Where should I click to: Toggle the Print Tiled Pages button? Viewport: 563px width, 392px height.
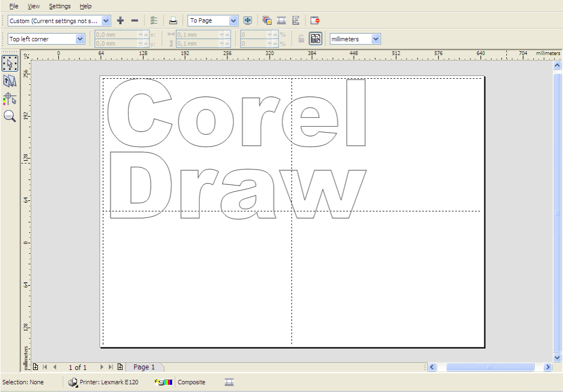click(315, 39)
